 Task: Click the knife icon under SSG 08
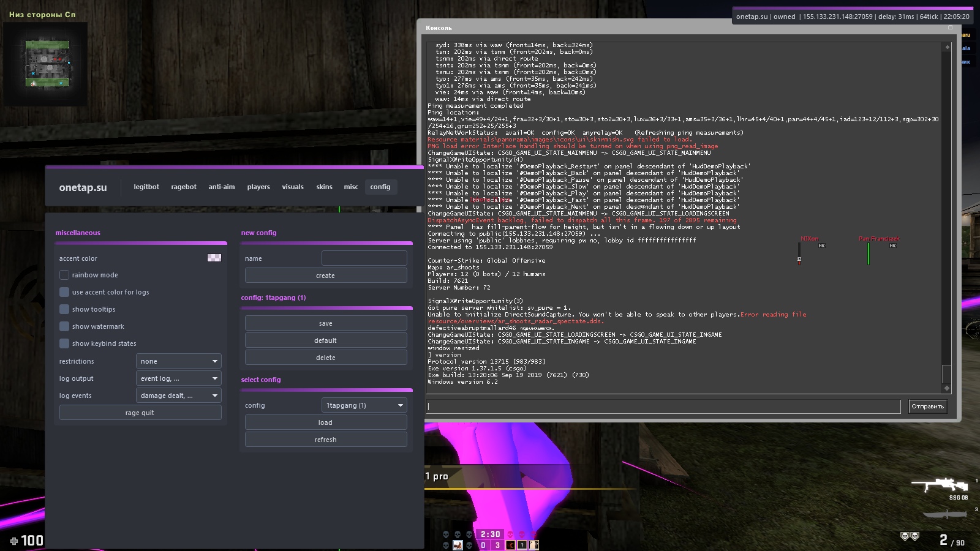point(944,514)
